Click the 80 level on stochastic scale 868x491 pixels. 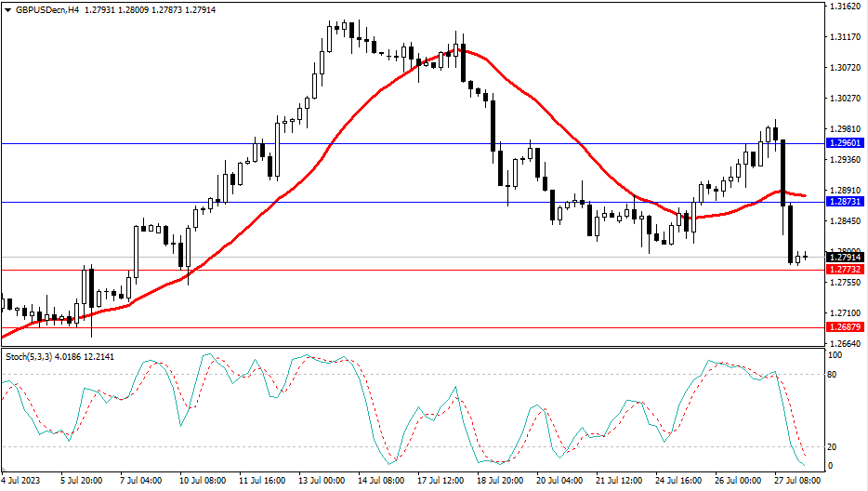click(833, 375)
